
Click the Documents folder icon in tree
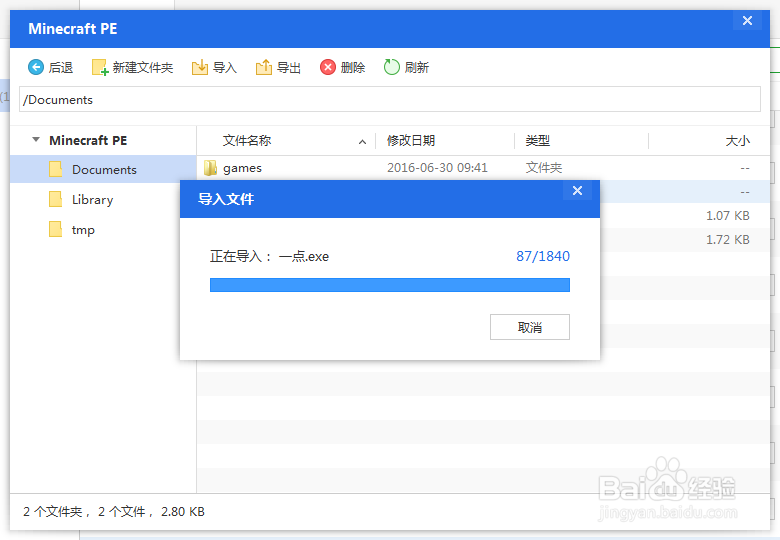pyautogui.click(x=56, y=170)
